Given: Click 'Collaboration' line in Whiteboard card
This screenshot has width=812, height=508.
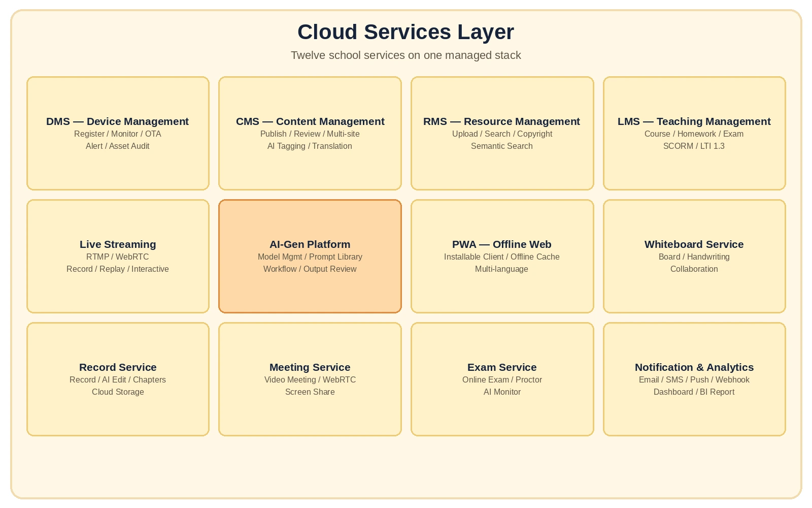Looking at the screenshot, I should coord(694,269).
